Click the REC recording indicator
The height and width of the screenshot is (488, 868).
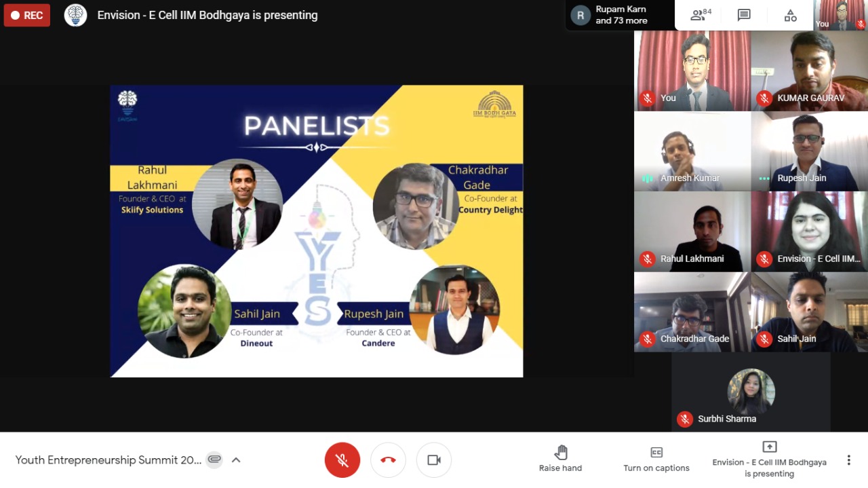[x=27, y=15]
